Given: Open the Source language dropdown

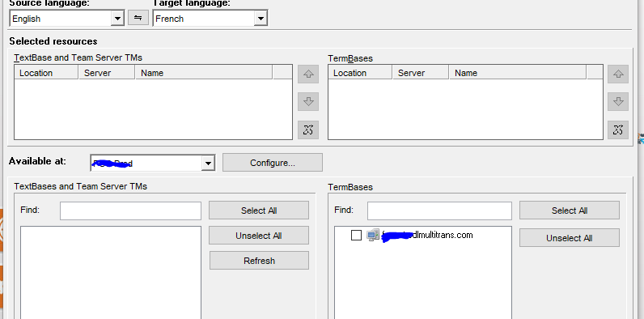Looking at the screenshot, I should (x=117, y=19).
